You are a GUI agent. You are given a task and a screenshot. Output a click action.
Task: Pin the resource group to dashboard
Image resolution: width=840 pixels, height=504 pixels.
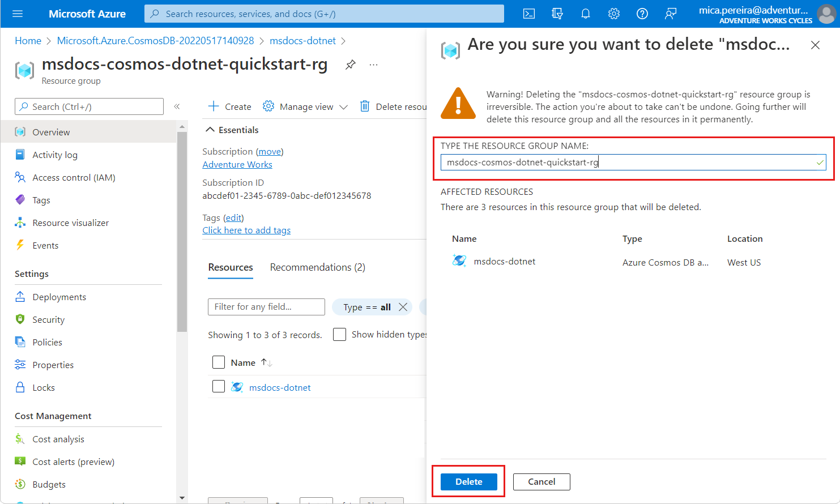(x=351, y=65)
